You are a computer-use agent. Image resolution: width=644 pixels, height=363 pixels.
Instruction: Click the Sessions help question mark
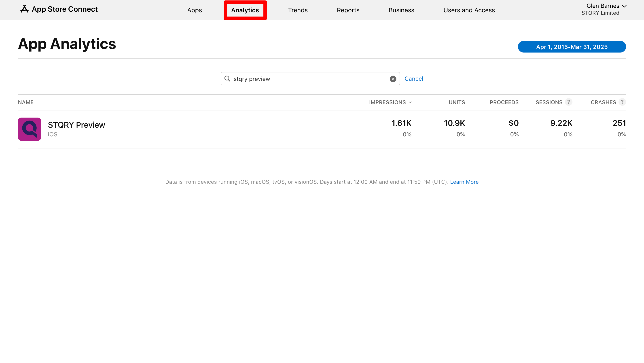coord(568,102)
